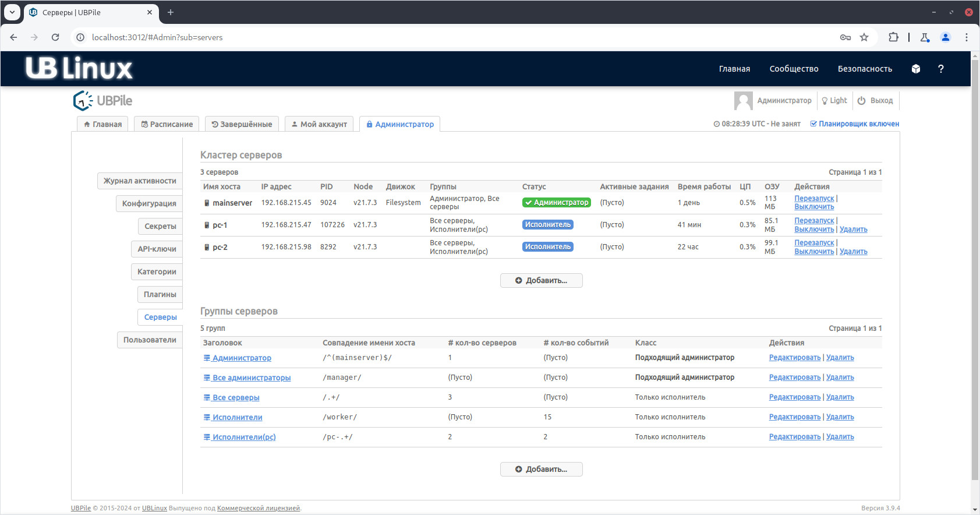The width and height of the screenshot is (980, 515).
Task: Toggle the Планировщик включен checkbox
Action: tap(854, 124)
